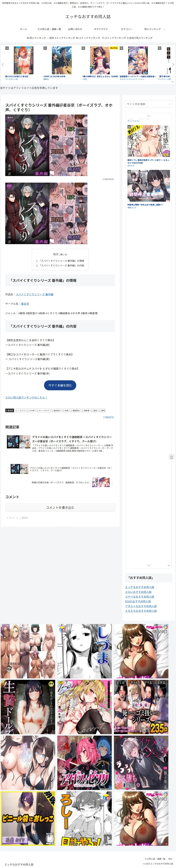This screenshot has width=176, height=868.
Task: Click floating side panel icon button
Action: pyautogui.click(x=172, y=457)
